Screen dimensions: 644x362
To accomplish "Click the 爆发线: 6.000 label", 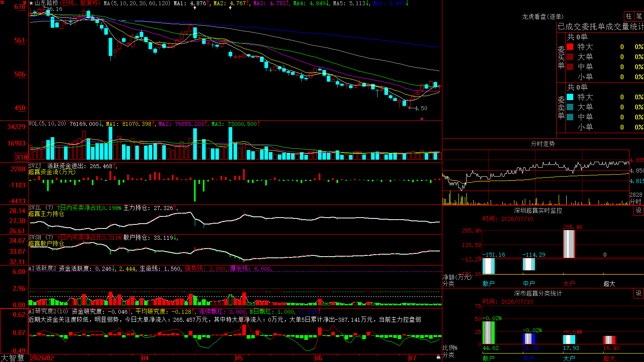I will tap(251, 269).
